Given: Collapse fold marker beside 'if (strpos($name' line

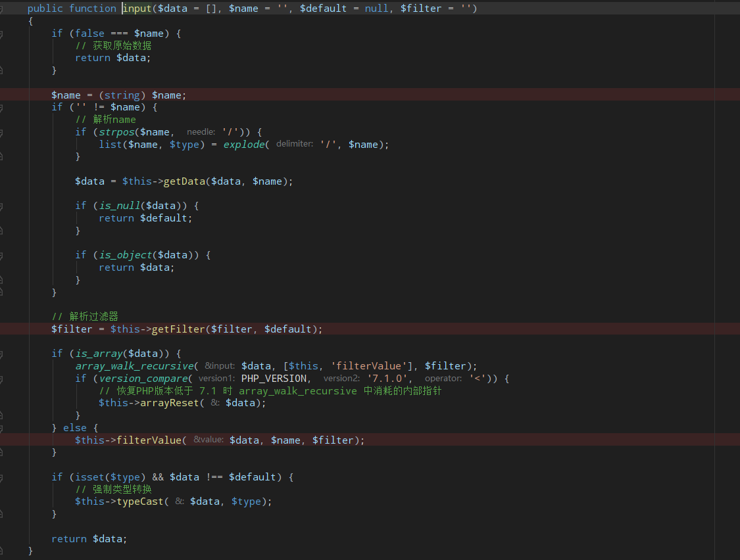Looking at the screenshot, I should (x=1, y=133).
